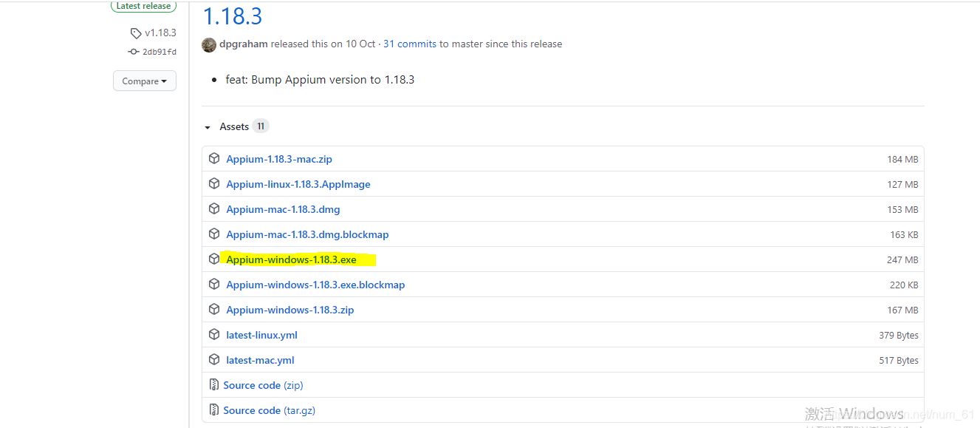This screenshot has width=980, height=428.
Task: Click the package icon beside latest-linux.yml
Action: (x=214, y=334)
